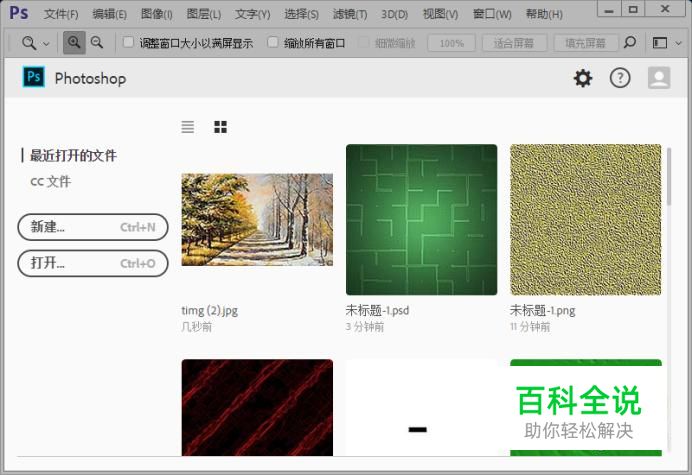Select 最近打开的文件 in sidebar
692x475 pixels.
pyautogui.click(x=73, y=155)
